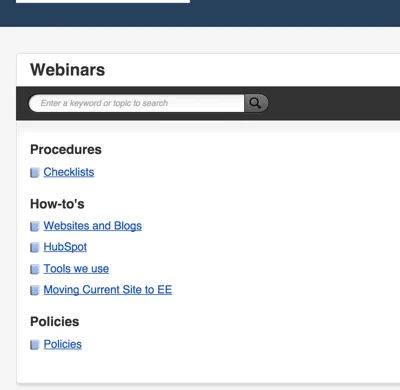The image size is (400, 390).
Task: Open the Policies link under Policies heading
Action: (x=63, y=344)
